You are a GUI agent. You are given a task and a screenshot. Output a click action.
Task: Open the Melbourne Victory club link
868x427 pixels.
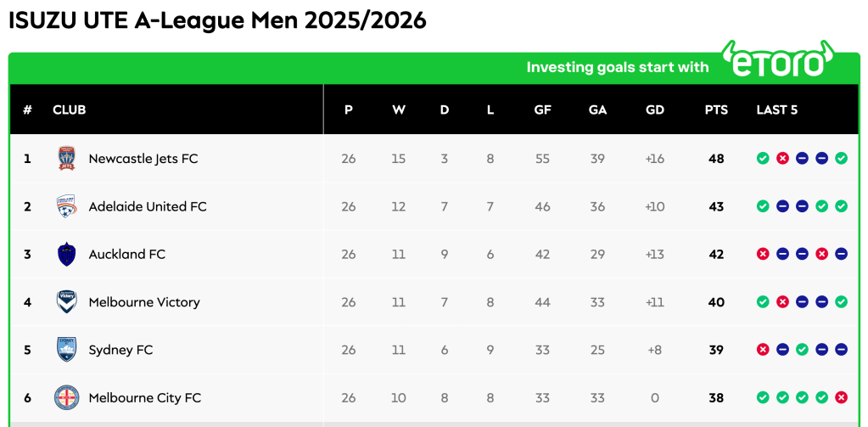point(144,302)
